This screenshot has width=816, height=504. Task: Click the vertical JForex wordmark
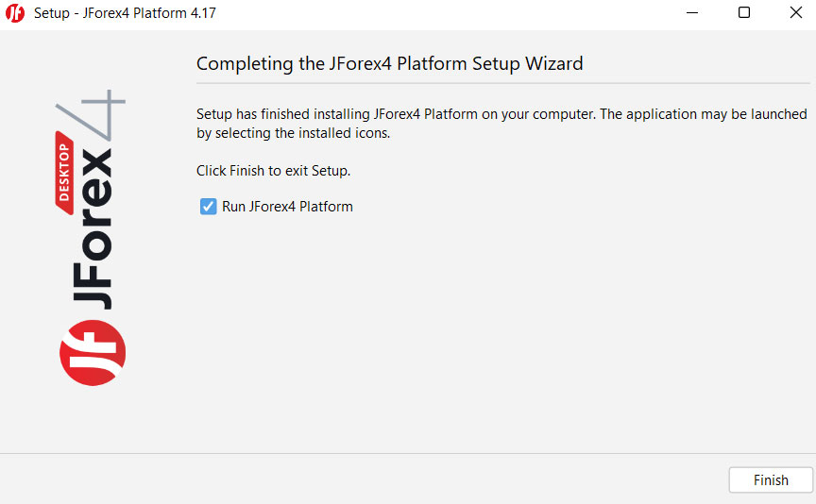tap(95, 228)
